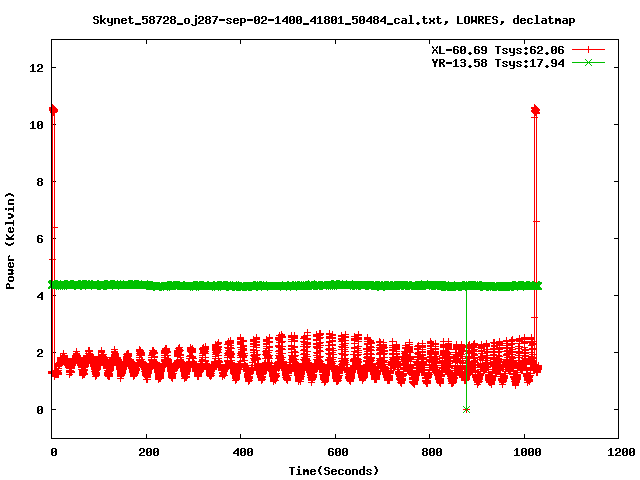Image resolution: width=640 pixels, height=480 pixels.
Task: Click the x-axis tick label 1200
Action: click(621, 452)
